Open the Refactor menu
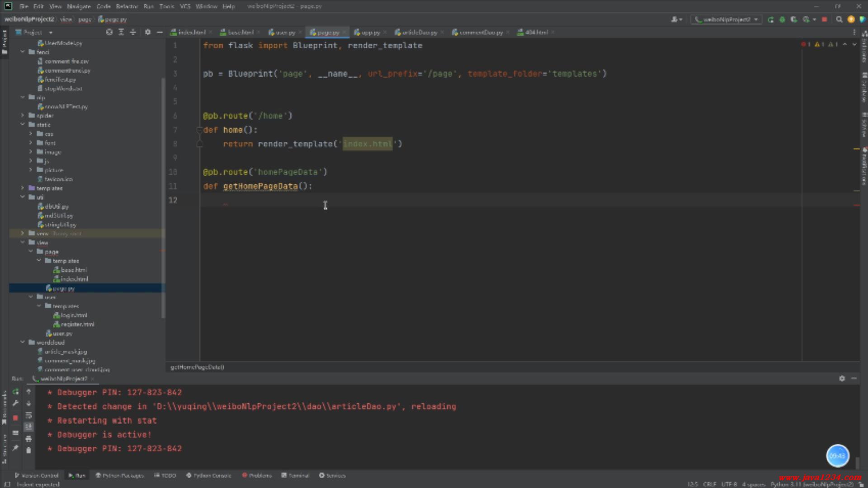This screenshot has width=868, height=488. coord(127,6)
